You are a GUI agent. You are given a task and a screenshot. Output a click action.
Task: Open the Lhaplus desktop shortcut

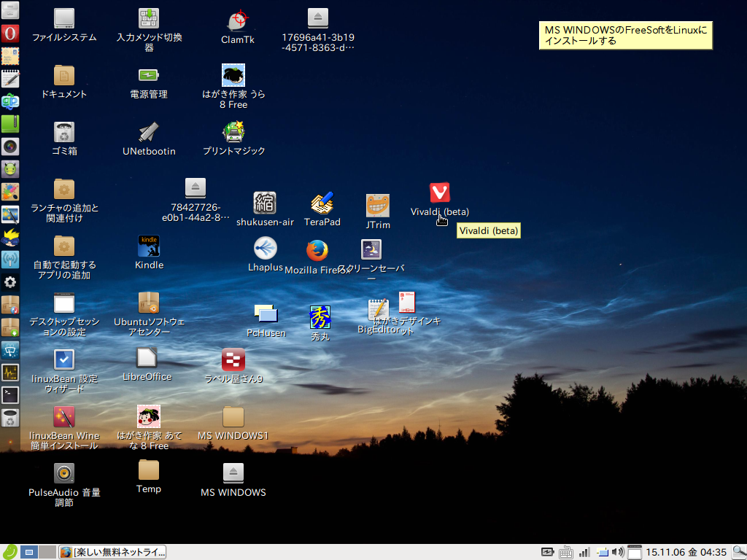coord(265,249)
